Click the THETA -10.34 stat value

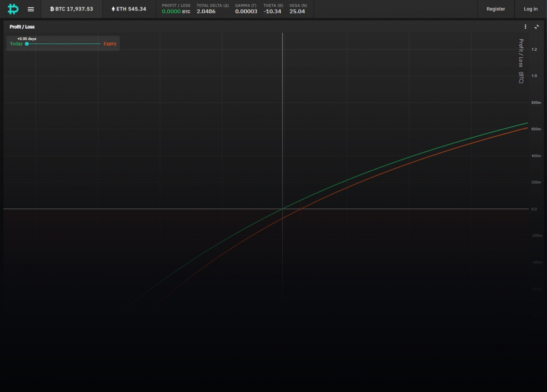pos(272,11)
